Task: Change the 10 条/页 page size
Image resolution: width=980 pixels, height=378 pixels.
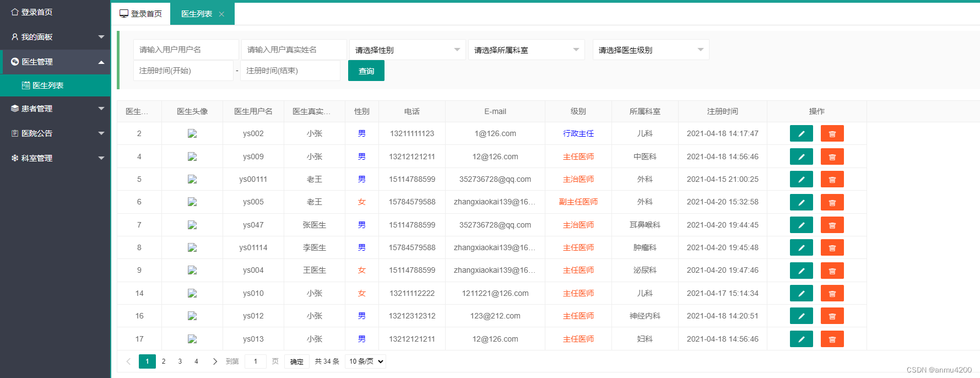Action: [365, 361]
